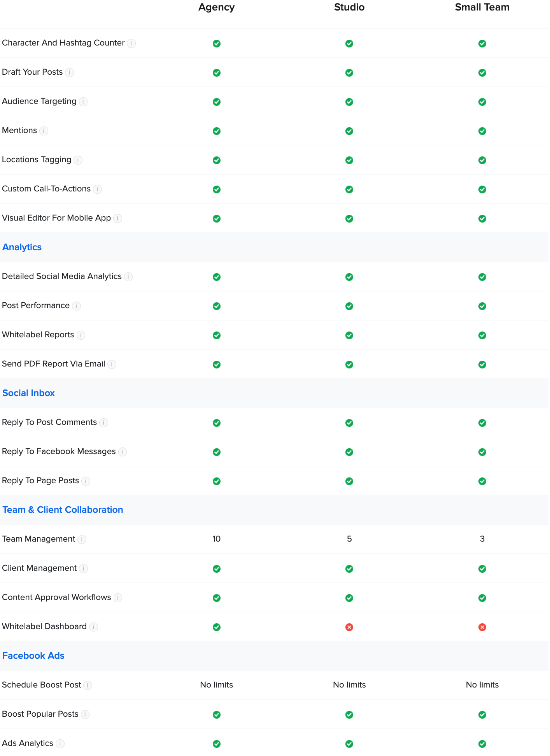The height and width of the screenshot is (756, 550).
Task: Open info tooltip for Send PDF Report Via Email
Action: point(112,364)
